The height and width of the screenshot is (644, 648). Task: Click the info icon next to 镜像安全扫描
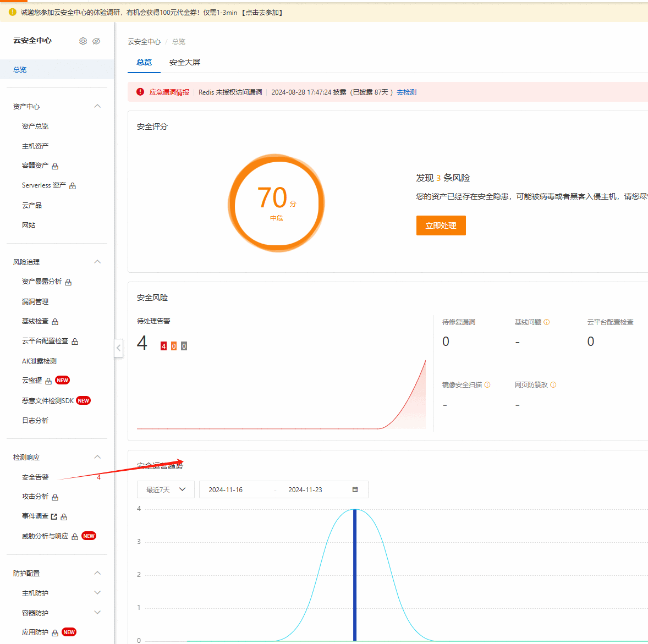point(487,384)
